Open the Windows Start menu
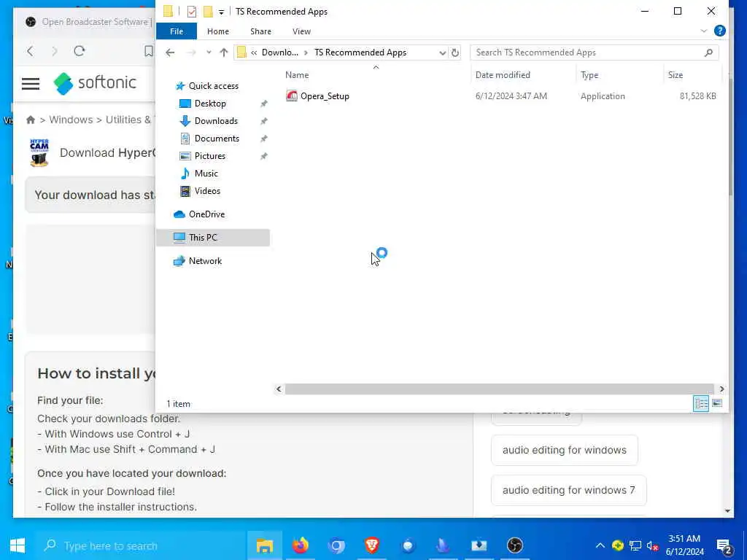This screenshot has width=747, height=560. pos(18,545)
